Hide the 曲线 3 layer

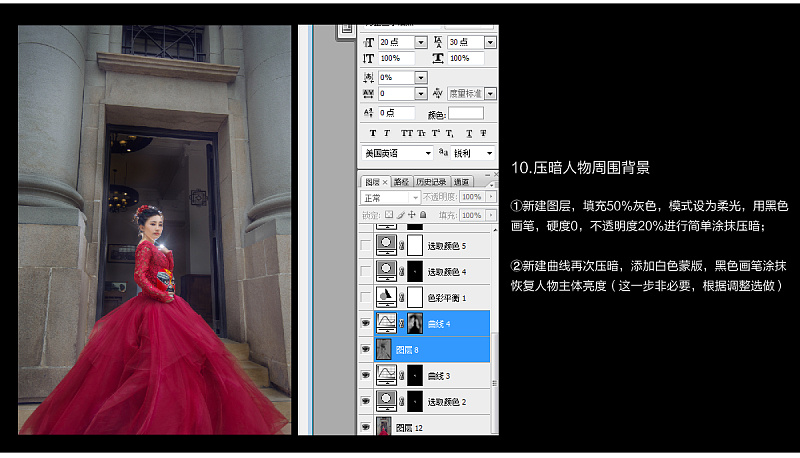(365, 375)
